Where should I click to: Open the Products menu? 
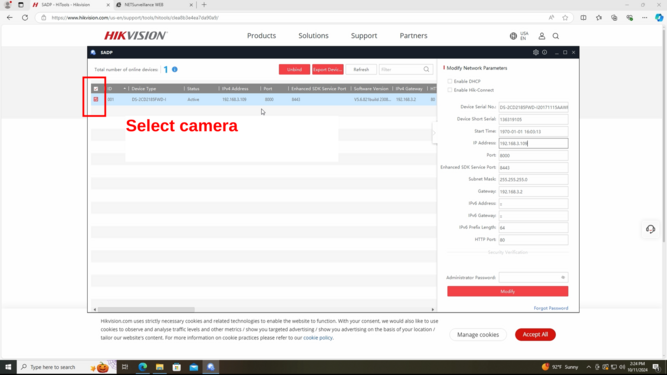261,36
